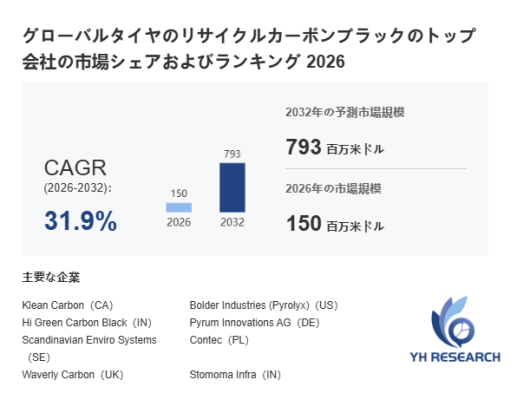Click the YH RESEARCH brand text

coord(455,357)
